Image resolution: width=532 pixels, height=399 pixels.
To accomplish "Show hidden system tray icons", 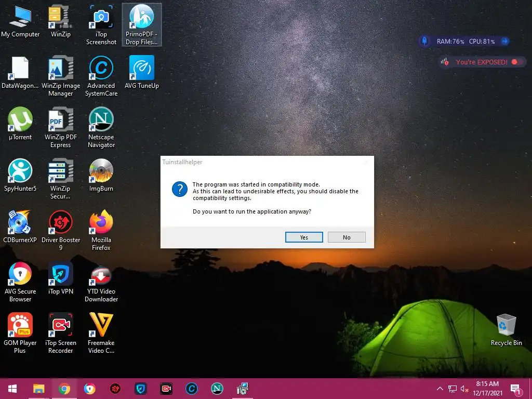I will [440, 389].
